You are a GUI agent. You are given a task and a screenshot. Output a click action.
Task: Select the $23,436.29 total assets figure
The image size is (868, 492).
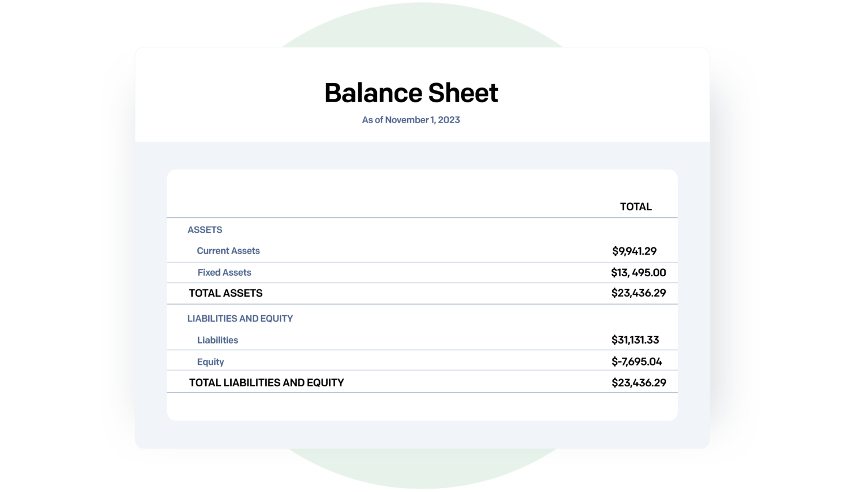(x=639, y=293)
